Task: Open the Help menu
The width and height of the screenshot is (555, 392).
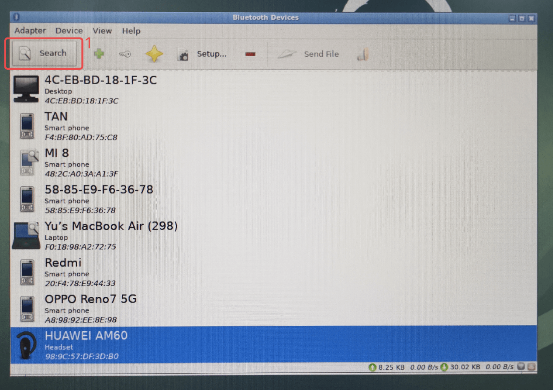Action: point(131,31)
